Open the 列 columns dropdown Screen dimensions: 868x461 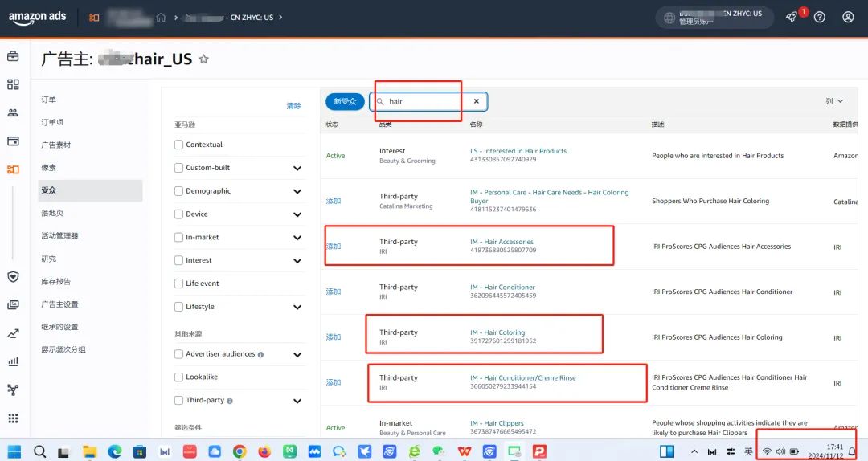(834, 101)
